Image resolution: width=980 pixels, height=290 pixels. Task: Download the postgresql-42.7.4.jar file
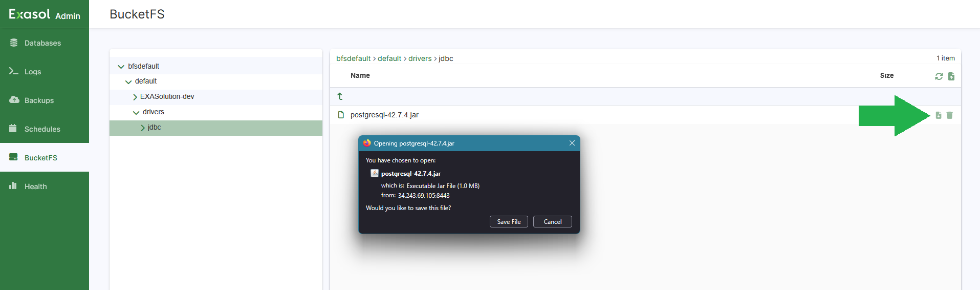938,115
